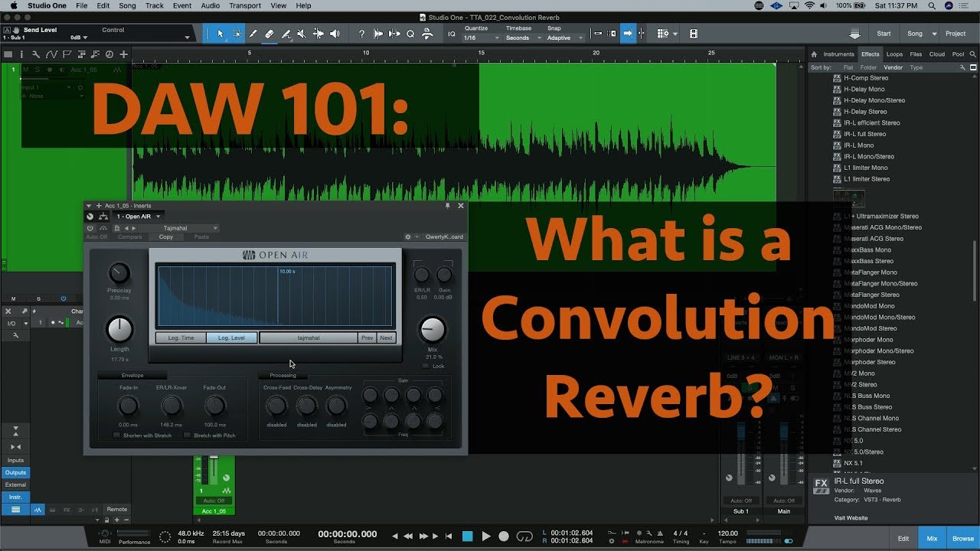Click the film strip video icon
The image size is (980, 551).
[x=693, y=34]
